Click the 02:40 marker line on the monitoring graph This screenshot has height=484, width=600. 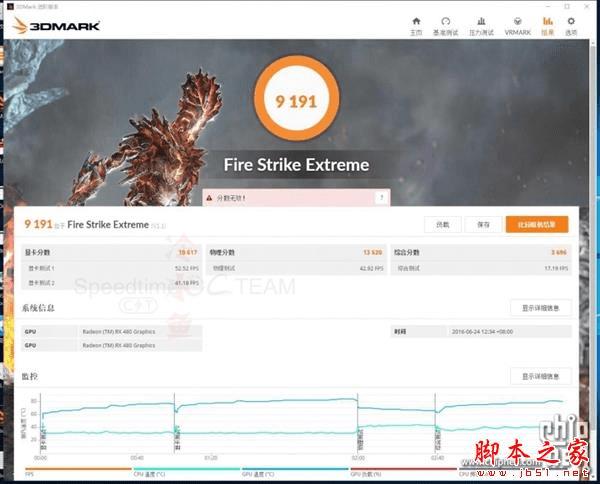435,423
